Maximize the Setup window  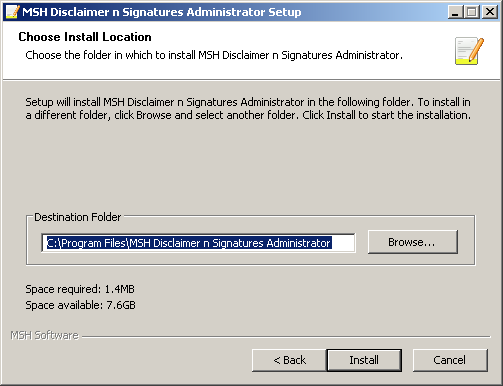click(472, 12)
